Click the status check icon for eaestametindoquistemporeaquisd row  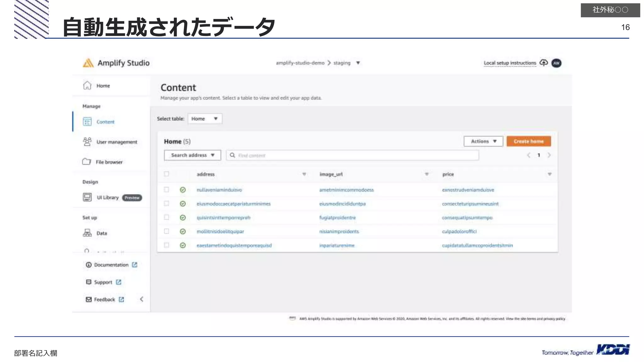[183, 245]
